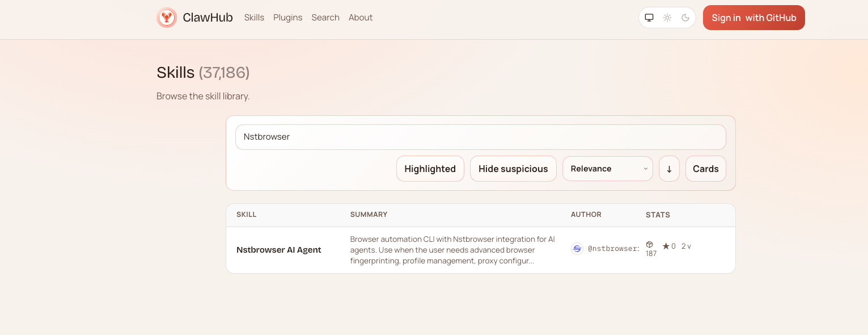Image resolution: width=868 pixels, height=335 pixels.
Task: Switch to light mode sun icon
Action: [x=667, y=18]
